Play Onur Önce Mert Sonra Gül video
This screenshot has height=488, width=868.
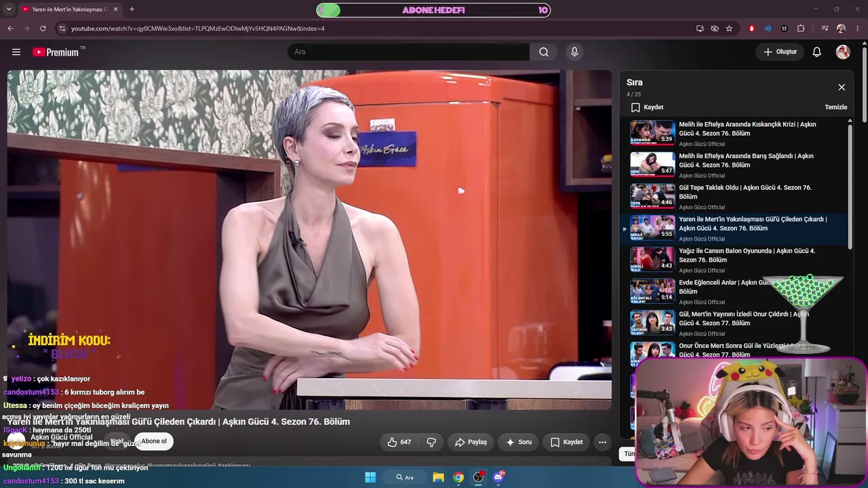click(x=736, y=351)
